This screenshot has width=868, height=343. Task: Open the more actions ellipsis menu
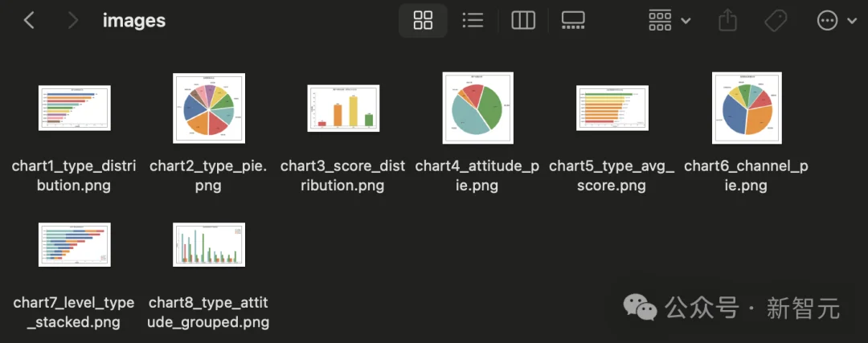[x=827, y=21]
